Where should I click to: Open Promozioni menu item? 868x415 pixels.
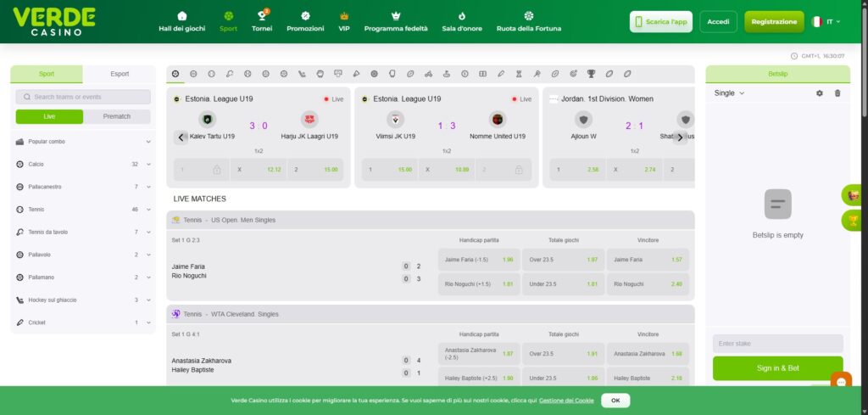click(x=305, y=21)
